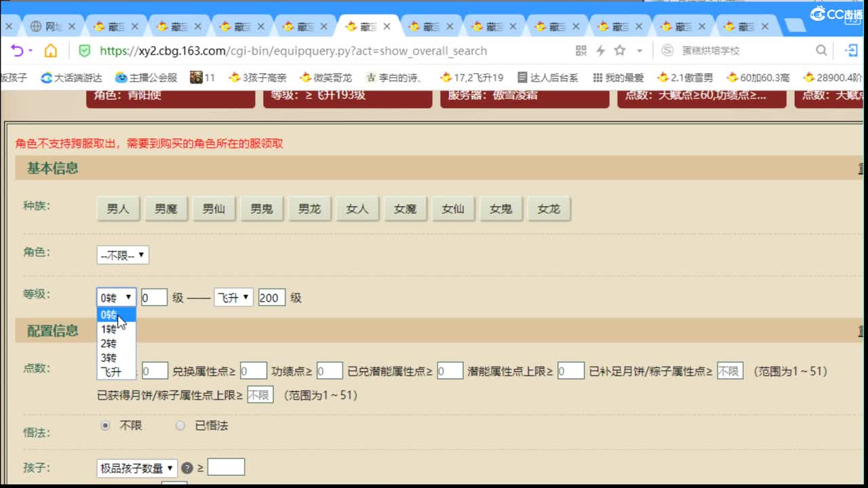The height and width of the screenshot is (488, 868).
Task: Select the 女鬼 race button
Action: [501, 209]
